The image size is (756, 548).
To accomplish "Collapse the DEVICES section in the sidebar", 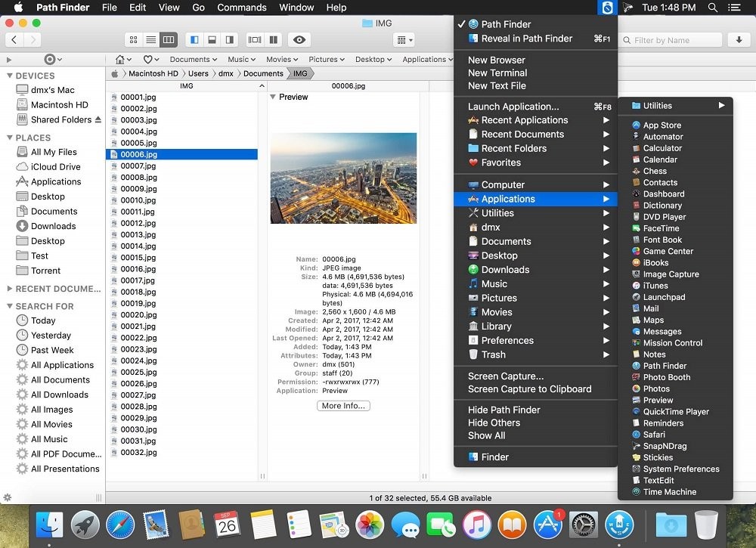I will pyautogui.click(x=11, y=76).
